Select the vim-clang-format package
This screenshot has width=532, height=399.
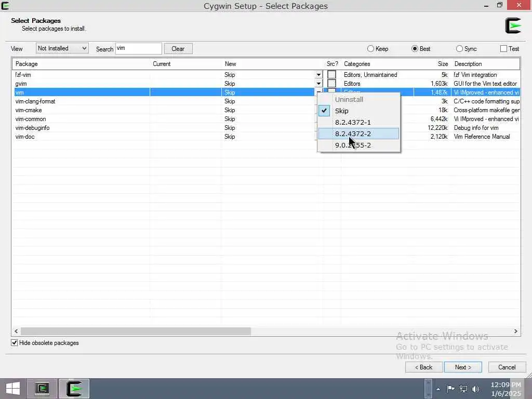pos(35,101)
